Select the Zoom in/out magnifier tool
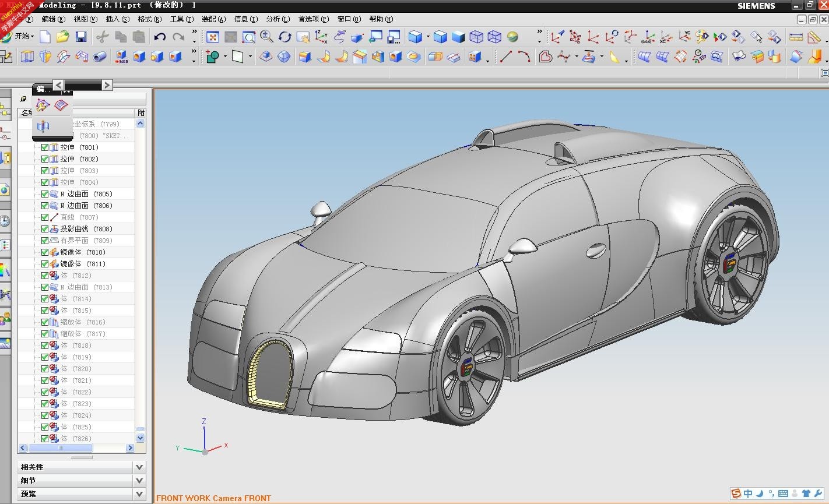Image resolution: width=829 pixels, height=504 pixels. point(267,37)
